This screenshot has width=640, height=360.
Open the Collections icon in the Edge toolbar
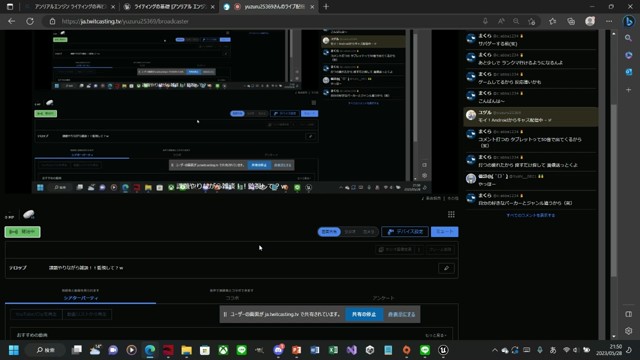(571, 21)
